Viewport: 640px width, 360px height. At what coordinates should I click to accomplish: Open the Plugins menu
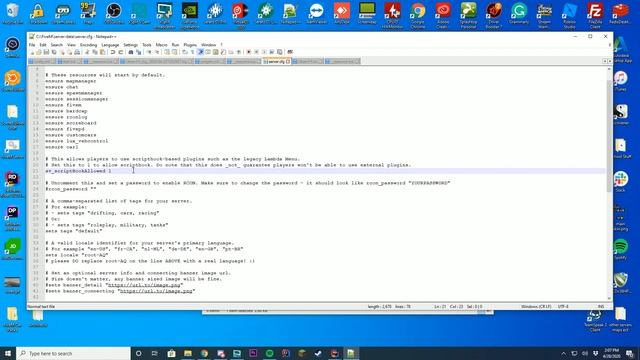tap(190, 45)
